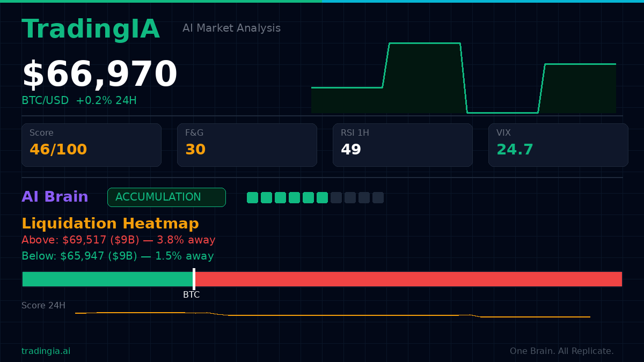
Task: Click the TradingIA logo title
Action: 91,29
